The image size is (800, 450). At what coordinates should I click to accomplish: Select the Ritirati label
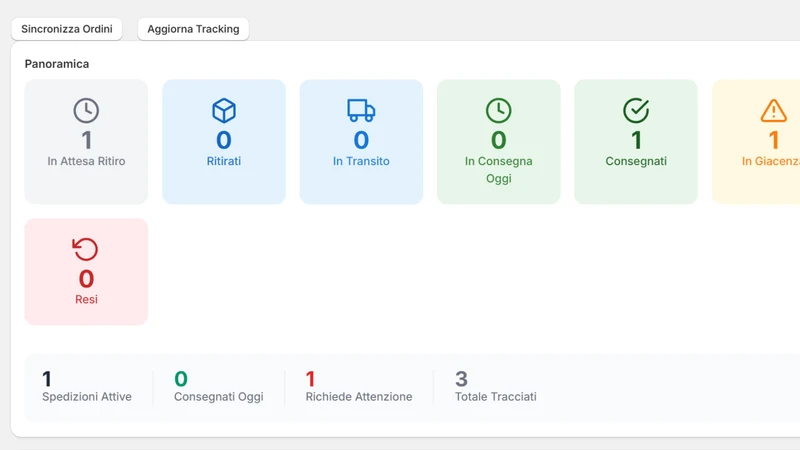pos(224,161)
